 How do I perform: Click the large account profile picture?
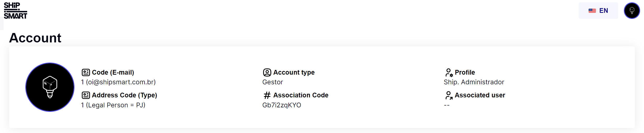click(50, 87)
